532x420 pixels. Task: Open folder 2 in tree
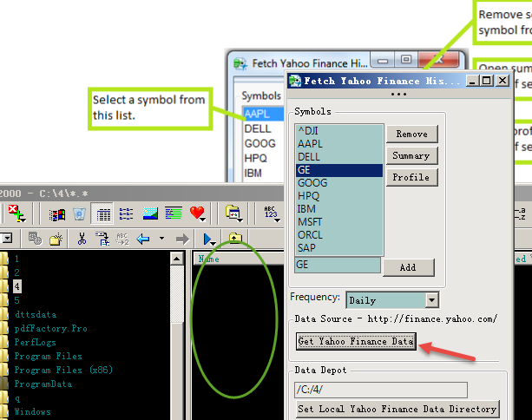coord(16,272)
